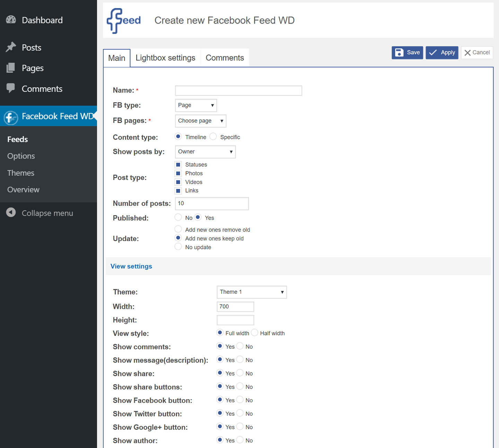Viewport: 499px width, 448px height.
Task: Open the Overview submenu item
Action: pyautogui.click(x=23, y=190)
